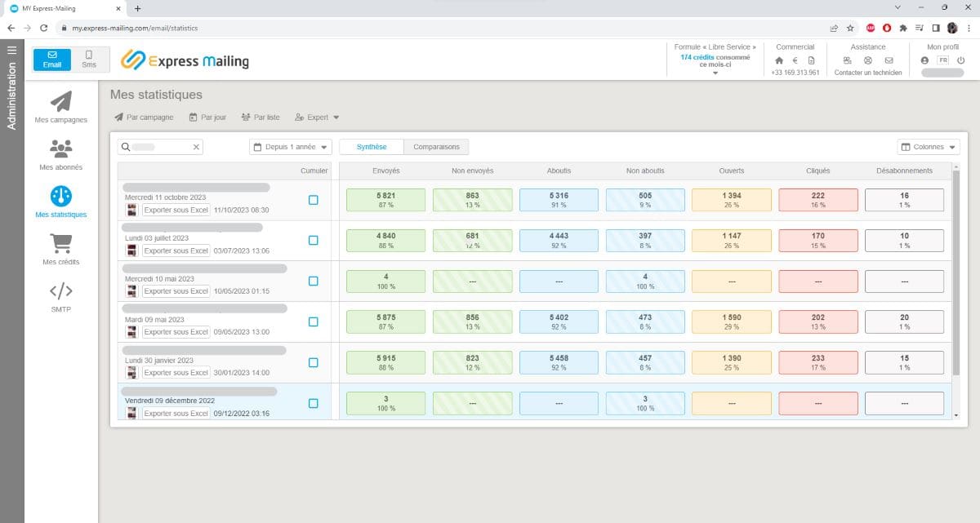Click Ouverts cell showing 1 394
The height and width of the screenshot is (523, 980).
point(732,200)
